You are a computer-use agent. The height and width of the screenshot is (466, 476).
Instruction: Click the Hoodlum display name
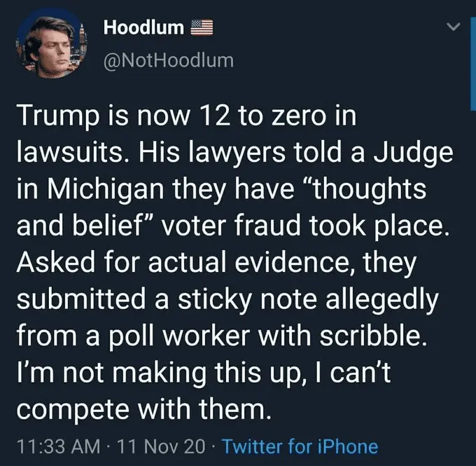143,28
